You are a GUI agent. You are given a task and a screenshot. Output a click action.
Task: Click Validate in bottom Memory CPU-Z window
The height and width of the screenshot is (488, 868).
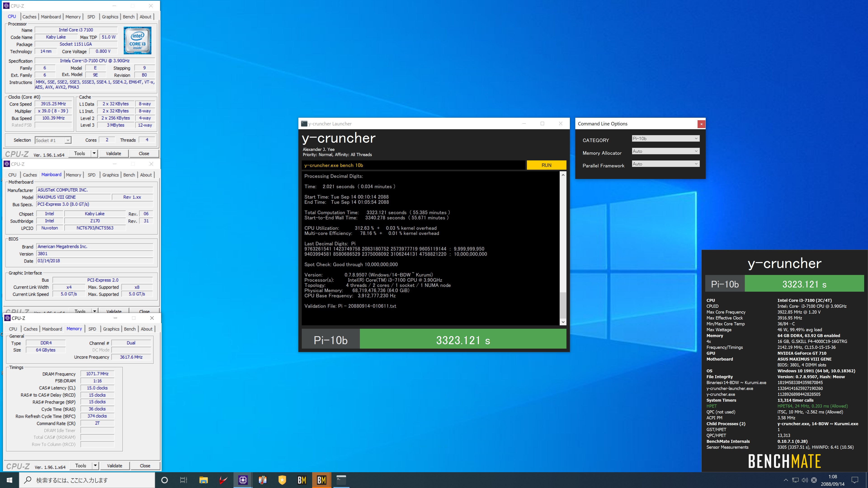pyautogui.click(x=115, y=466)
